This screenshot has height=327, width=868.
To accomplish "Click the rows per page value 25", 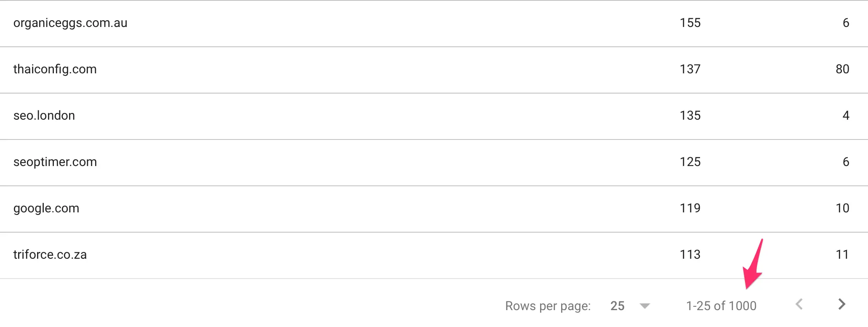I will pos(617,306).
